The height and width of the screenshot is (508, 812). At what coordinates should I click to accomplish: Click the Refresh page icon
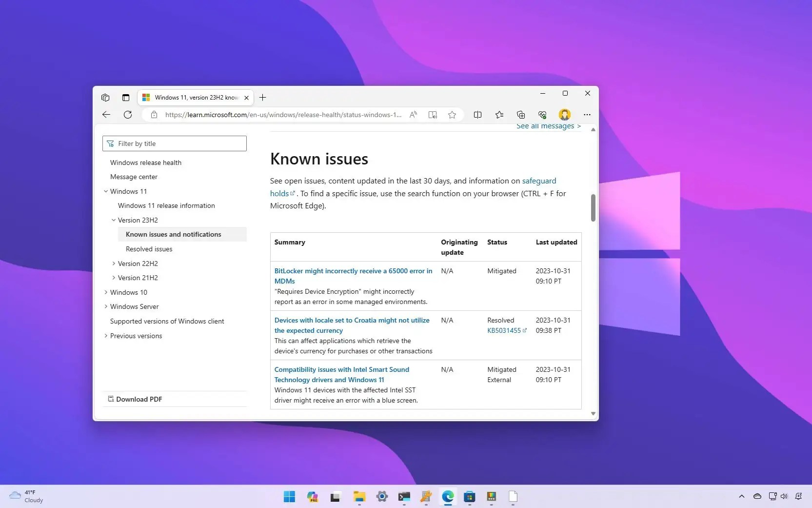[x=127, y=115]
